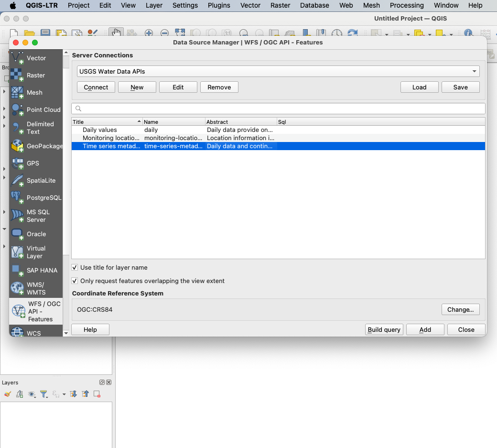Open the Database menu
Screen dimensions: 497x448
[x=314, y=5]
